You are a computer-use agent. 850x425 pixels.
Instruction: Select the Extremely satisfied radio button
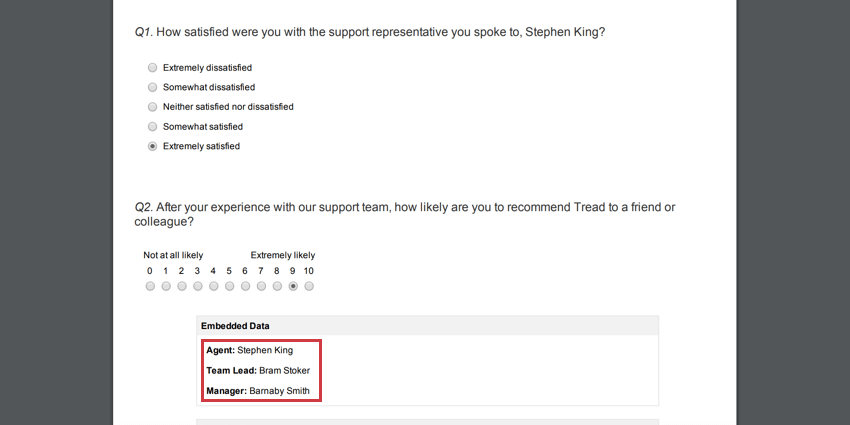pos(152,146)
